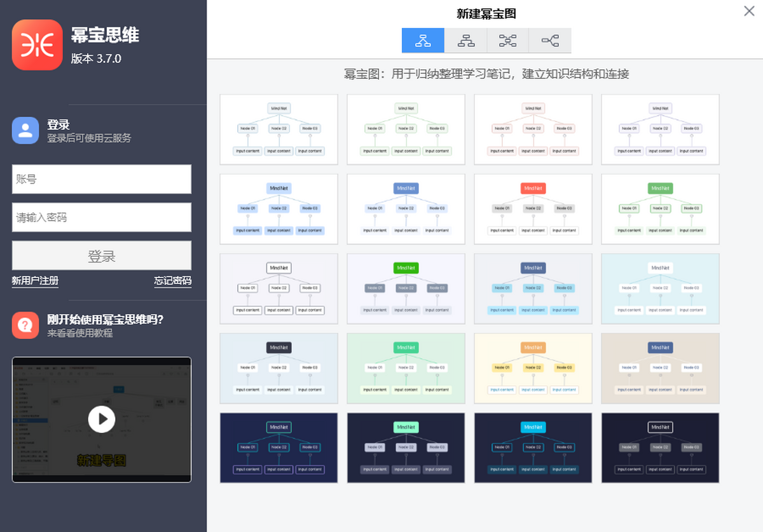Choose the dark template with white-outlined root
The image size is (763, 532).
pos(660,447)
